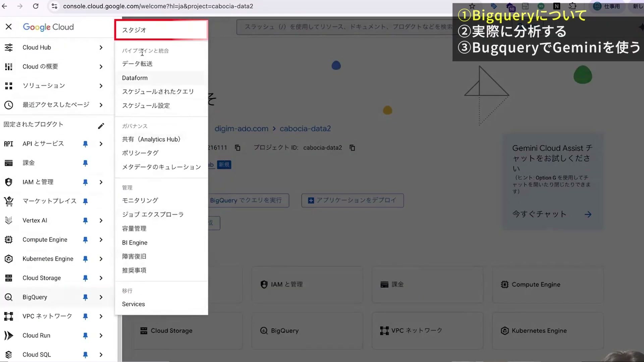Click the IAM と管理 shield icon in sidebar
Viewport: 644px width, 362px height.
pos(9,182)
